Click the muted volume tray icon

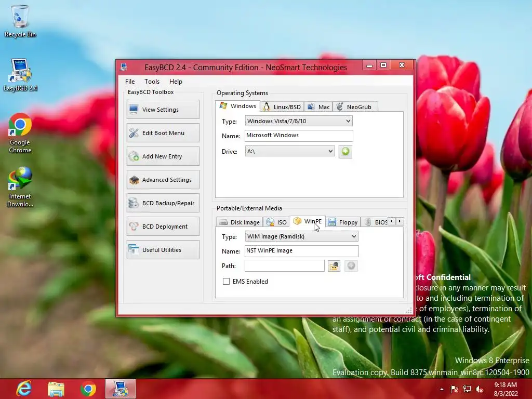point(480,389)
